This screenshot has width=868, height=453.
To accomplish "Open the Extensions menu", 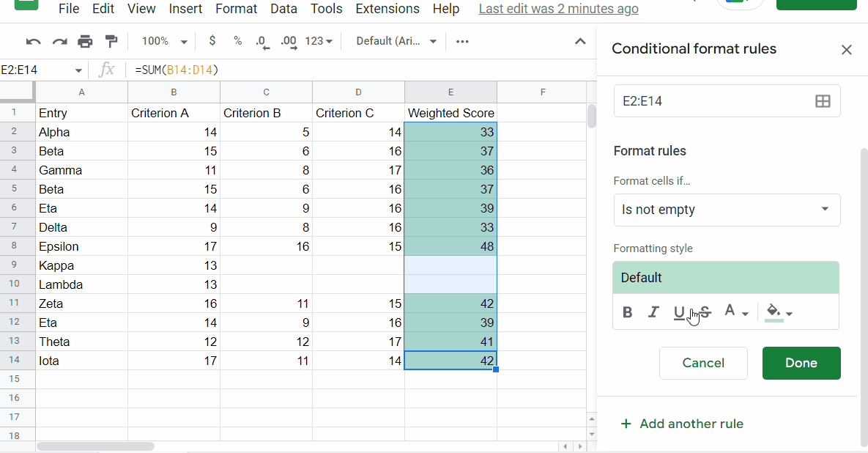I will pyautogui.click(x=387, y=9).
